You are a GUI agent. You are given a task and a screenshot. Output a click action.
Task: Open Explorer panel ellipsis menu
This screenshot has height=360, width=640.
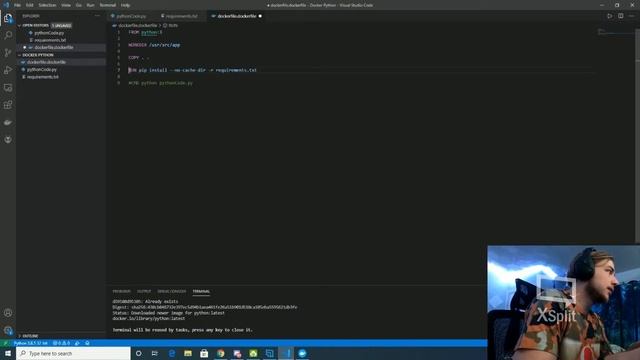pos(97,16)
